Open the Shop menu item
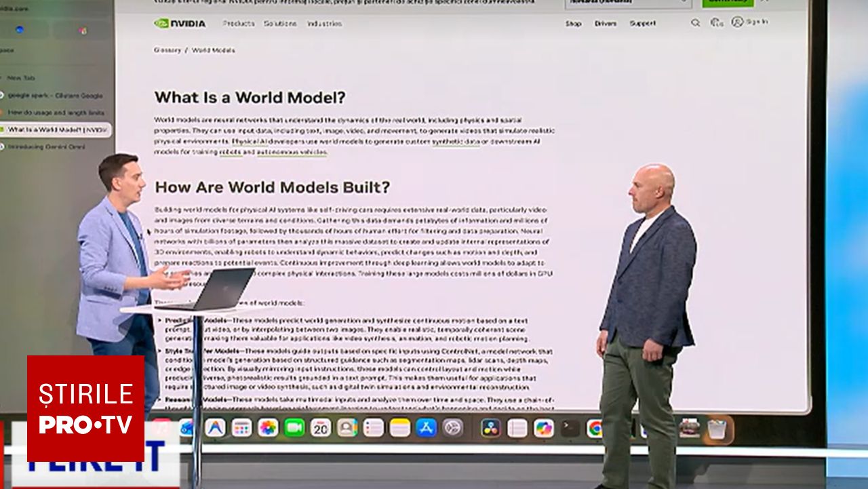The image size is (868, 489). point(574,23)
